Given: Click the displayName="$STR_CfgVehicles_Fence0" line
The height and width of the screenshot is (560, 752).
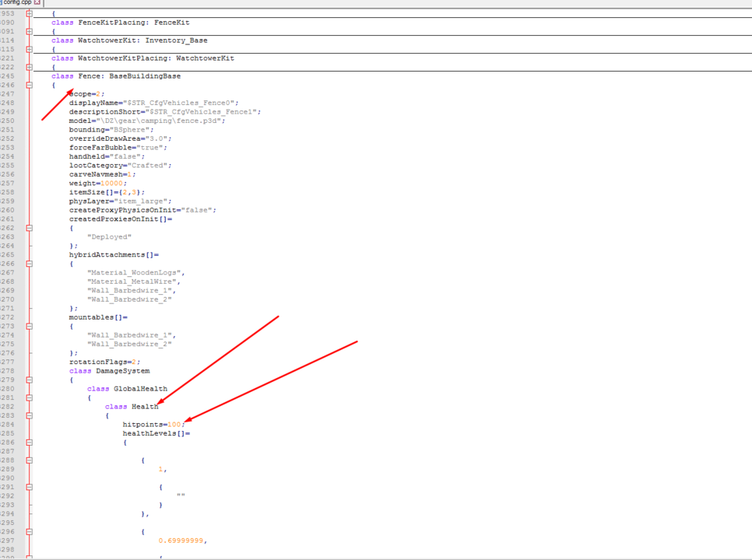Looking at the screenshot, I should click(x=153, y=103).
